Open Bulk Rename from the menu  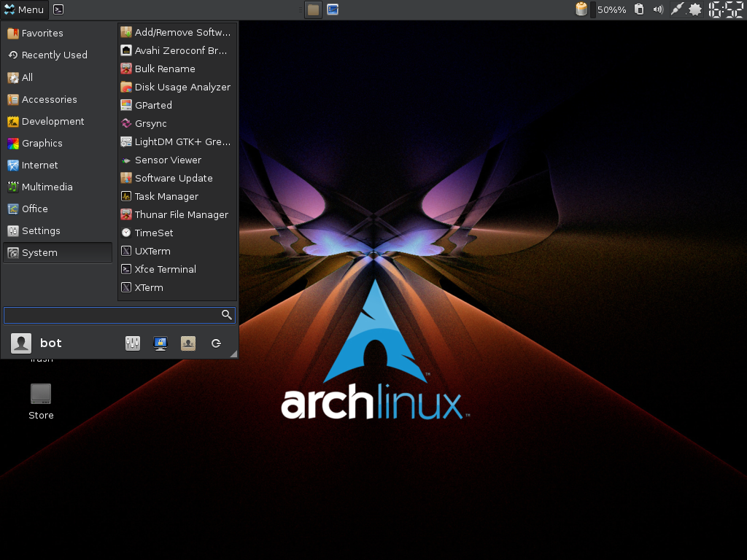click(177, 69)
